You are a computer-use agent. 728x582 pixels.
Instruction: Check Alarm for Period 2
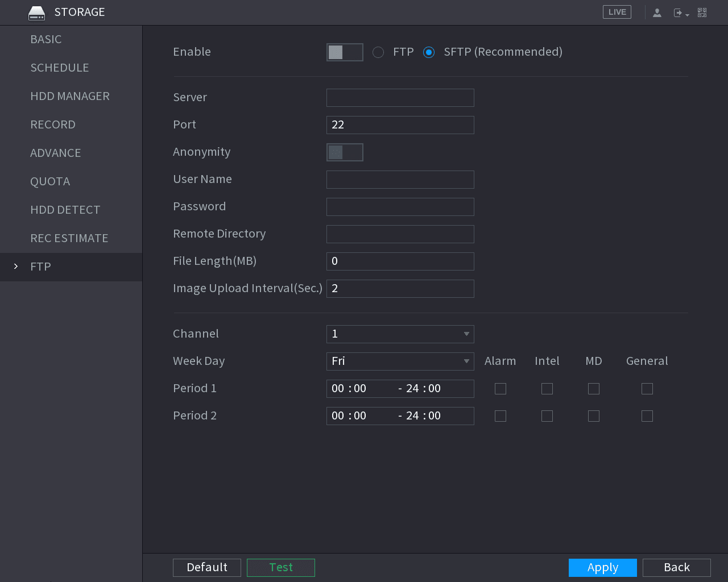(500, 416)
